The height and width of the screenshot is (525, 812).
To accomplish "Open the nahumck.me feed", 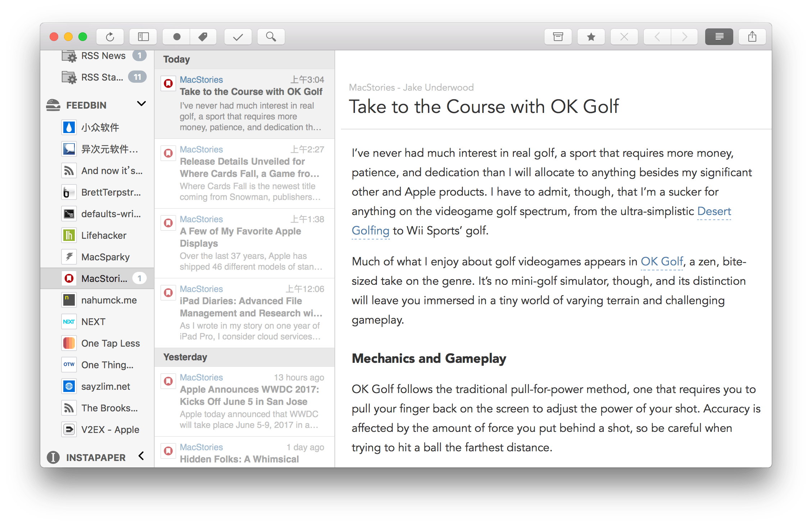I will click(x=97, y=300).
